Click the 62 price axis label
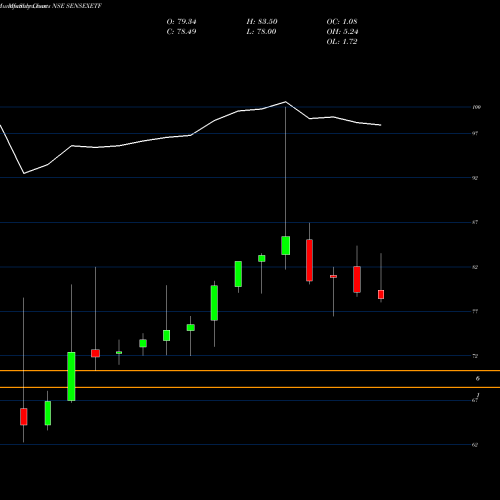This screenshot has width=500, height=500. point(475,445)
